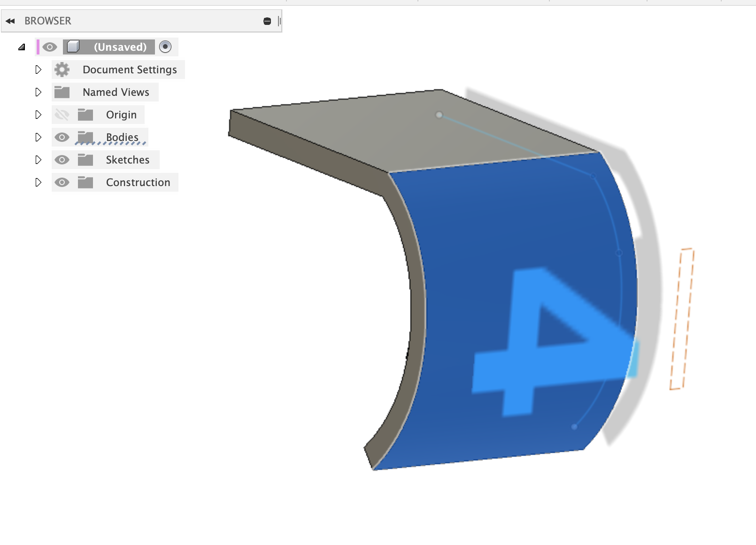
Task: Click the Bodies folder icon
Action: 85,137
